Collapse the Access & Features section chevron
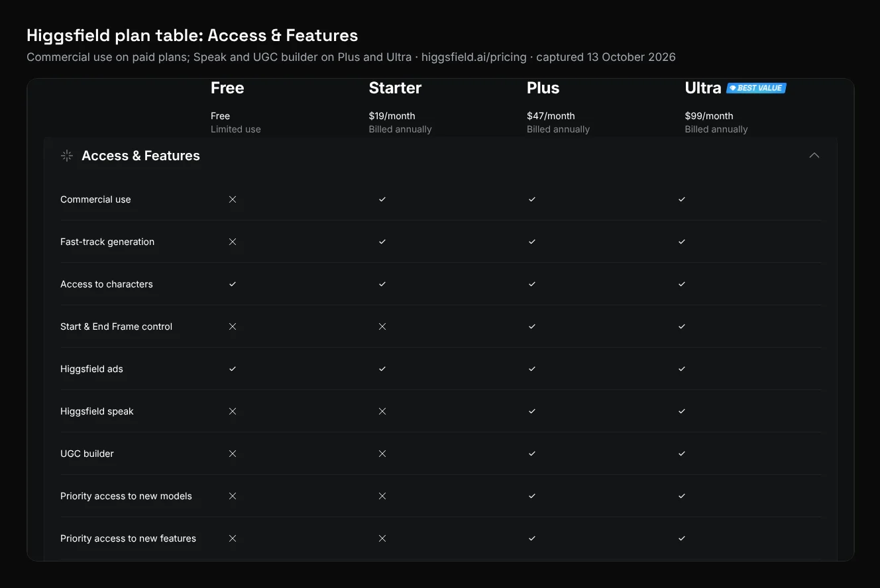Image resolution: width=880 pixels, height=588 pixels. coord(814,156)
